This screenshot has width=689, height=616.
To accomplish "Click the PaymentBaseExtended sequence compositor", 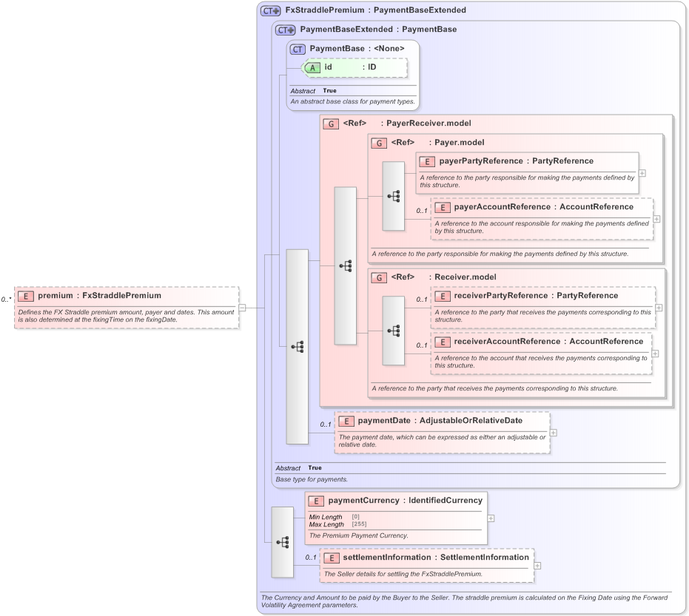I will (x=297, y=347).
